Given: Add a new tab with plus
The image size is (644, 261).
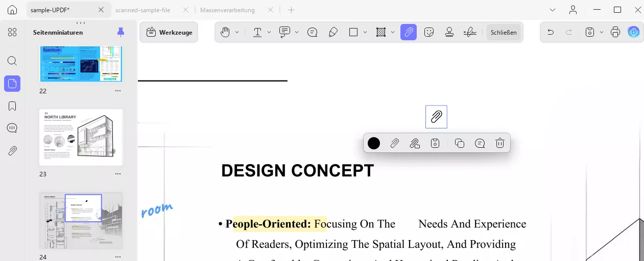Looking at the screenshot, I should [291, 10].
